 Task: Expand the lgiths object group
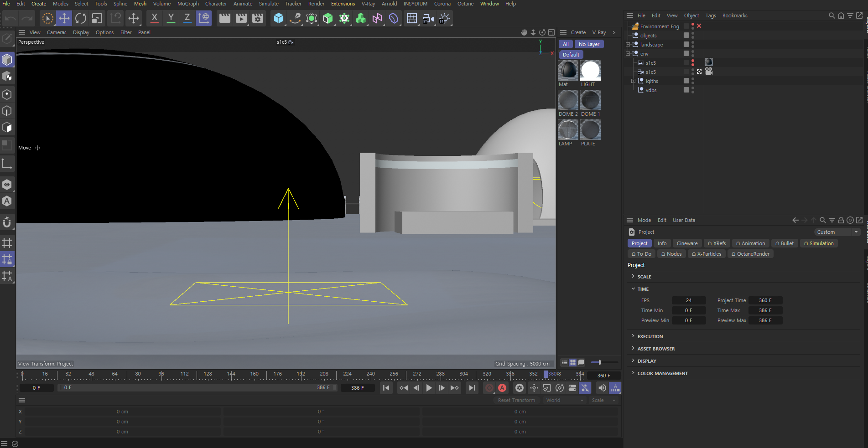click(x=633, y=81)
